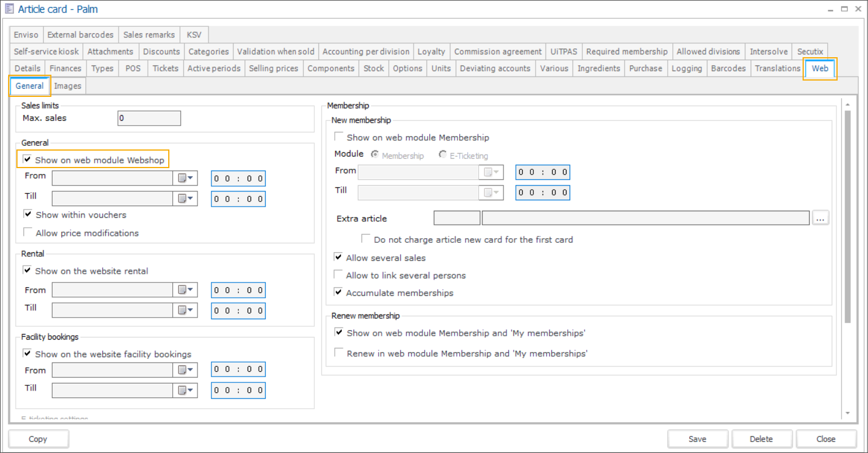Open calendar picker for Rental Till date
The image size is (868, 453).
pos(185,310)
